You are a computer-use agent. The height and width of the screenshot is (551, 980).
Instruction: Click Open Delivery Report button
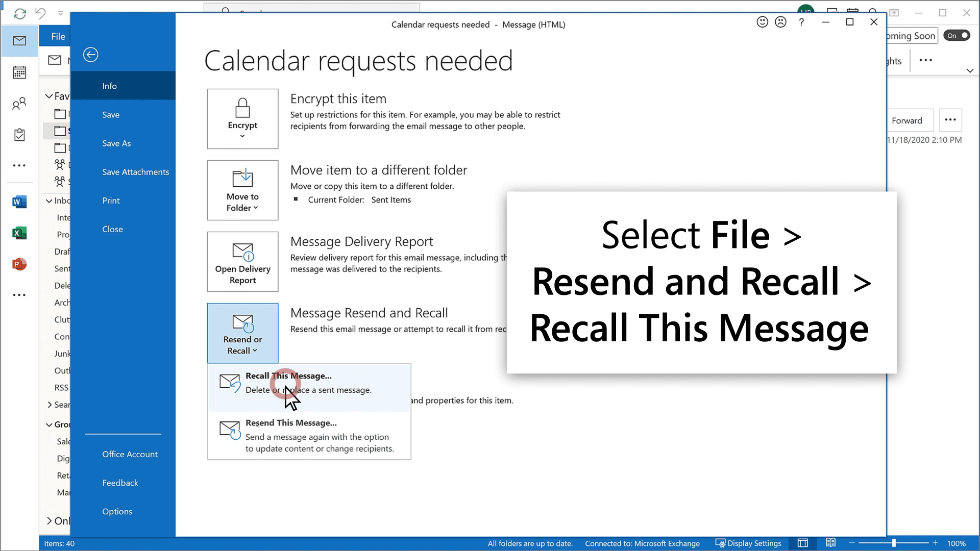pyautogui.click(x=242, y=262)
